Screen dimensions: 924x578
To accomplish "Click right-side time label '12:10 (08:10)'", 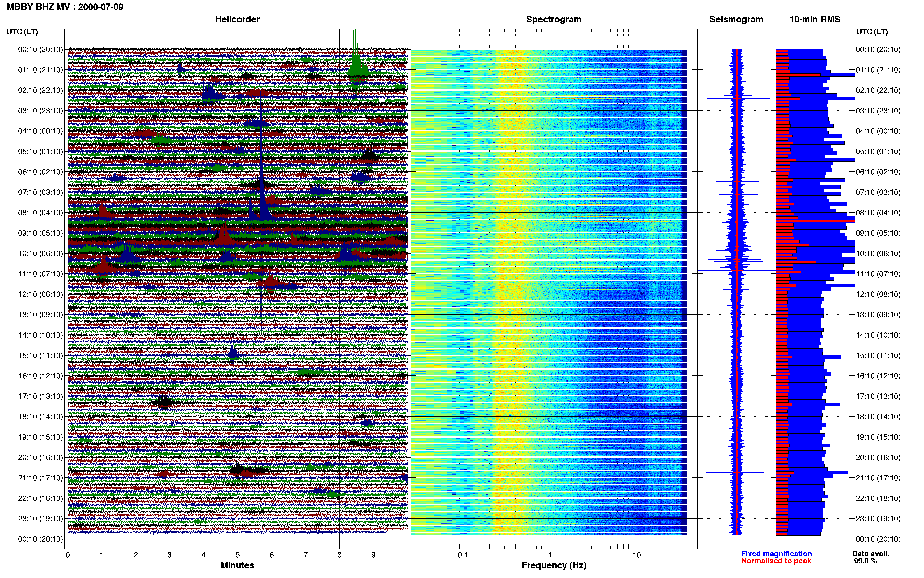I will coord(878,294).
